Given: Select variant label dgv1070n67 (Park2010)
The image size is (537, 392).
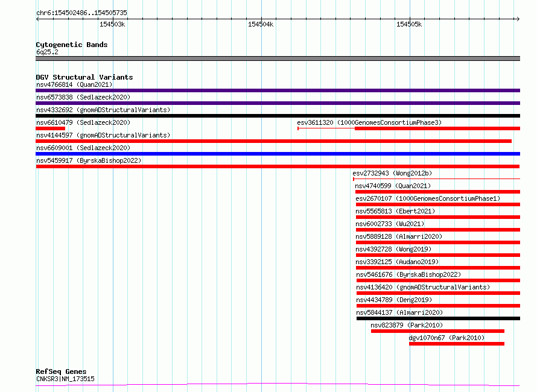Looking at the screenshot, I should 447,338.
